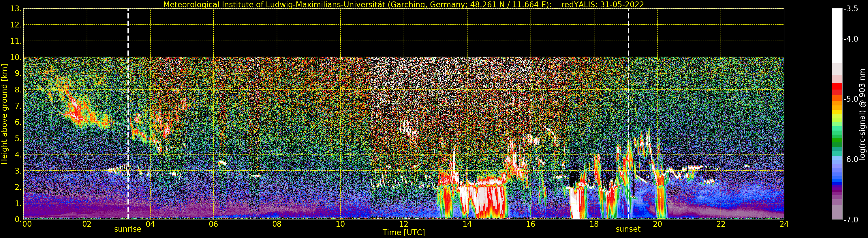This screenshot has width=868, height=238.
Task: Click the '06' time axis tick label
Action: click(x=214, y=224)
